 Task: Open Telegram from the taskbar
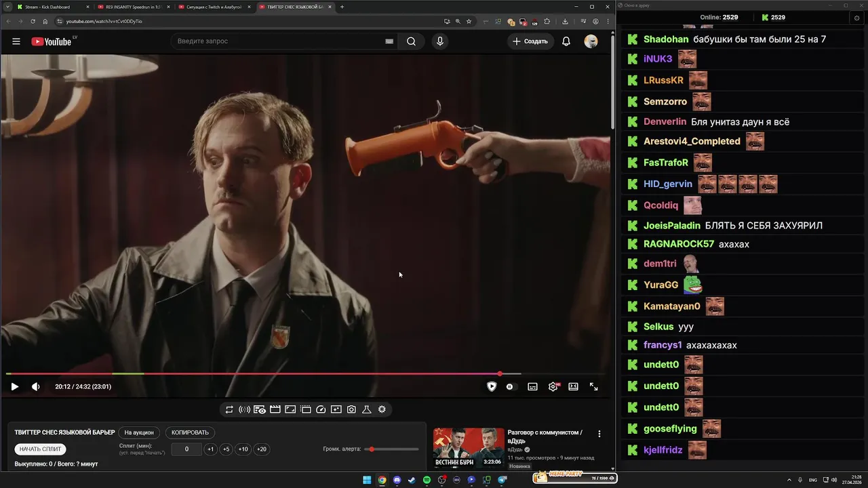(x=502, y=480)
